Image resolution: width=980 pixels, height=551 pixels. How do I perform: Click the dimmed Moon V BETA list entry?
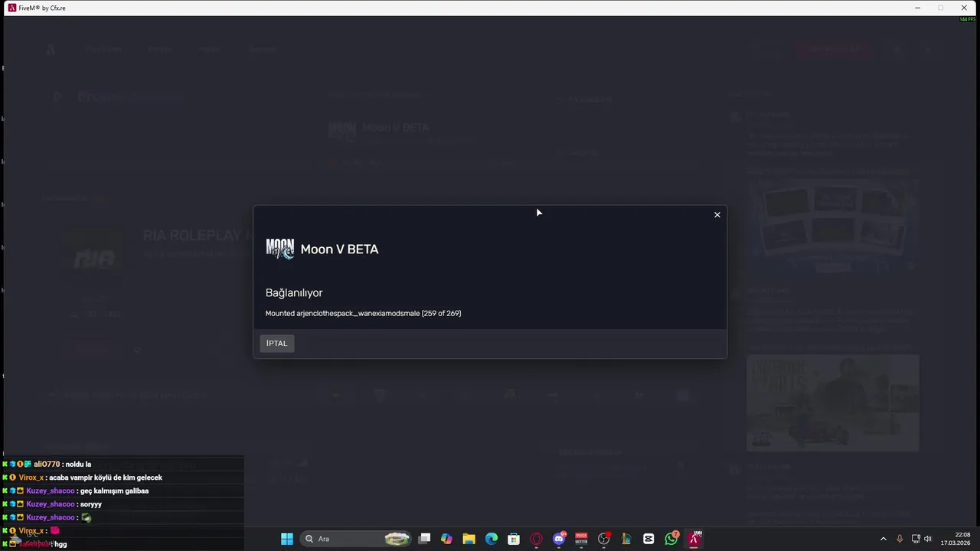(x=395, y=128)
